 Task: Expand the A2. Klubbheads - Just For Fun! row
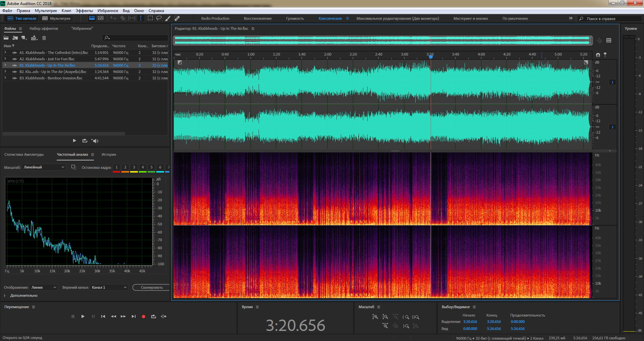5,59
